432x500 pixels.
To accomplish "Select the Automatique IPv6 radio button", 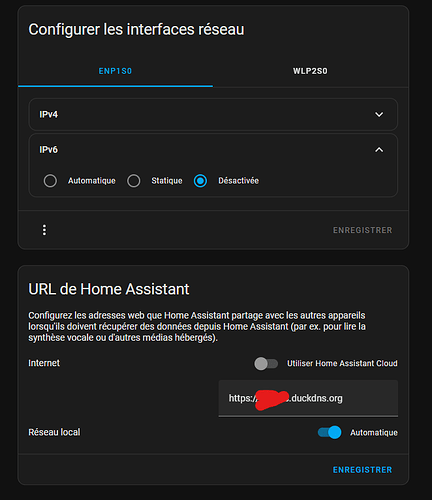I will [x=50, y=181].
